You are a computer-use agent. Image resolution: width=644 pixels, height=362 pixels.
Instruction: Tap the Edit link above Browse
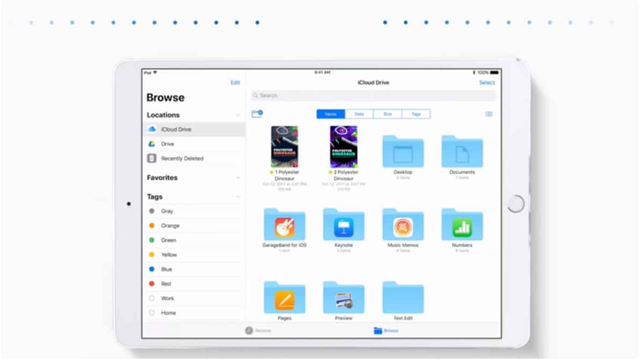point(235,83)
